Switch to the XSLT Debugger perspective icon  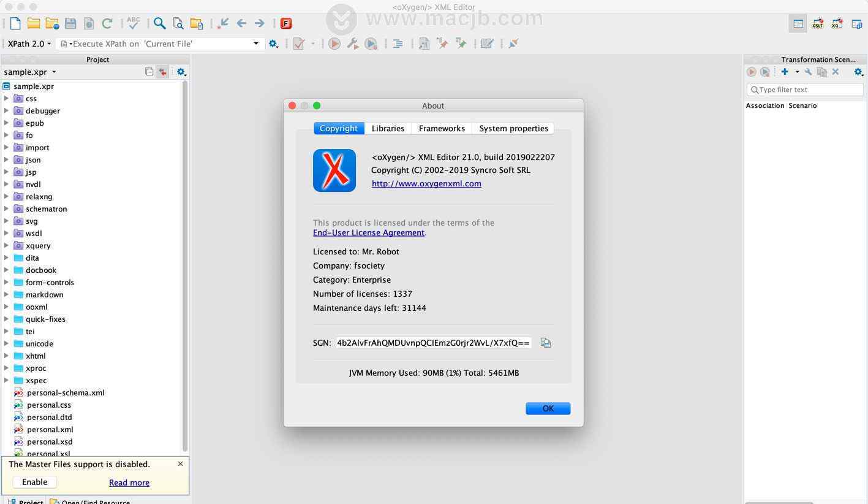(817, 24)
